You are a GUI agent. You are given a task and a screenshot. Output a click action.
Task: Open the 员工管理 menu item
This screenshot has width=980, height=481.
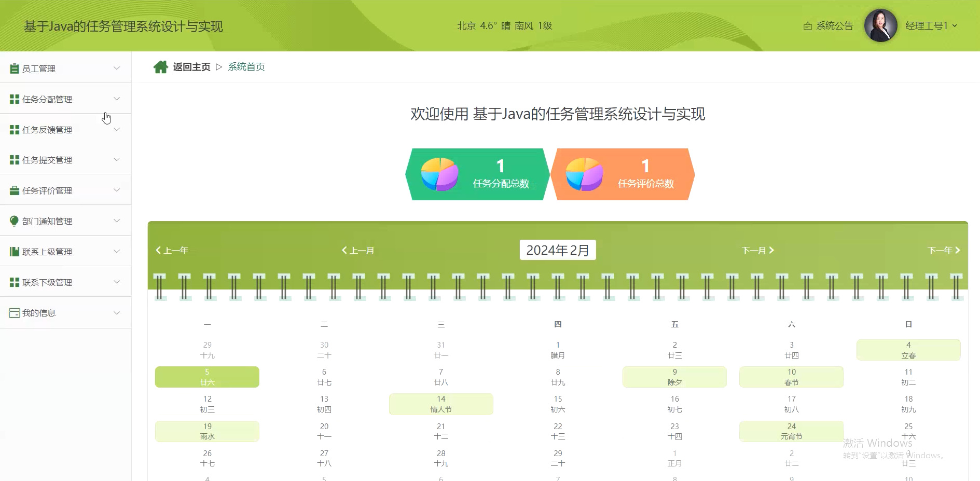pyautogui.click(x=65, y=68)
